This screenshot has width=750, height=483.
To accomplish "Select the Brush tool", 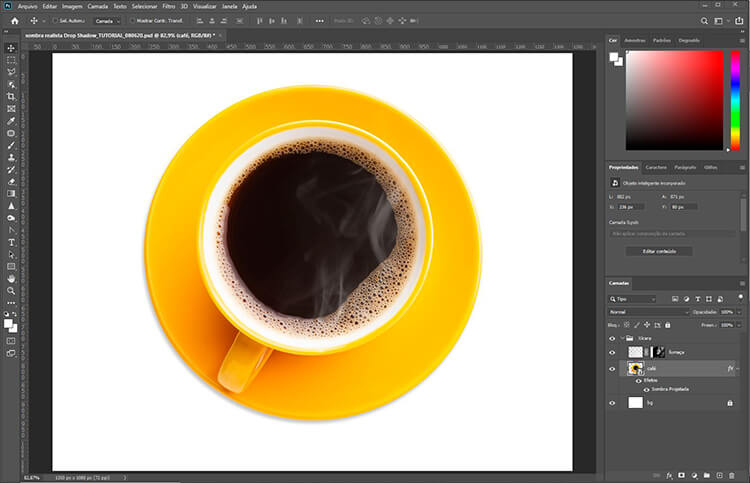I will [11, 145].
